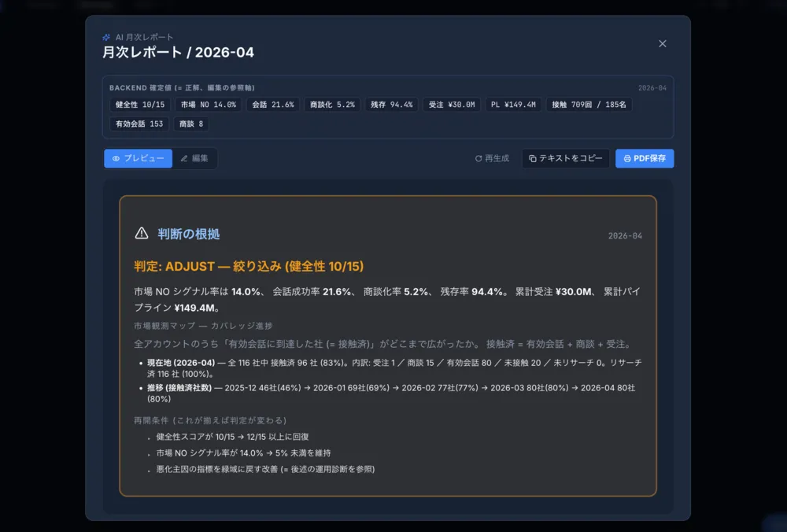Image resolution: width=787 pixels, height=532 pixels.
Task: Click the 市場 NO シグナル率が 14.0% → 5% bullet
Action: [243, 453]
